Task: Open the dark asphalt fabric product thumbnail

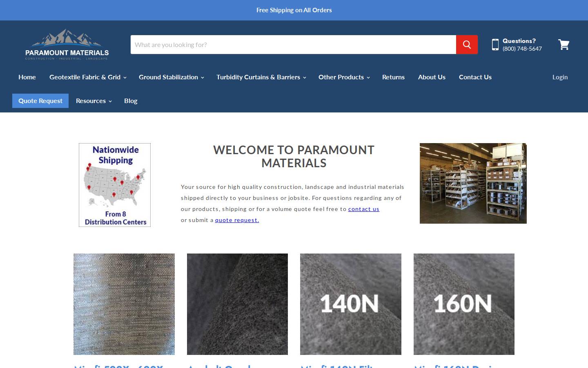Action: [237, 304]
